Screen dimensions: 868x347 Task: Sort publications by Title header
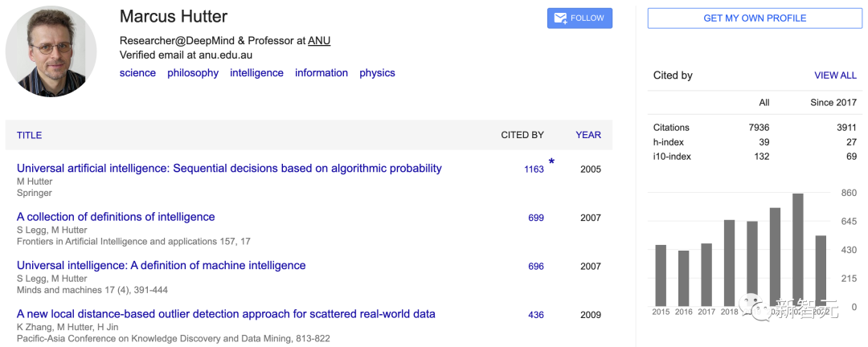pos(29,135)
